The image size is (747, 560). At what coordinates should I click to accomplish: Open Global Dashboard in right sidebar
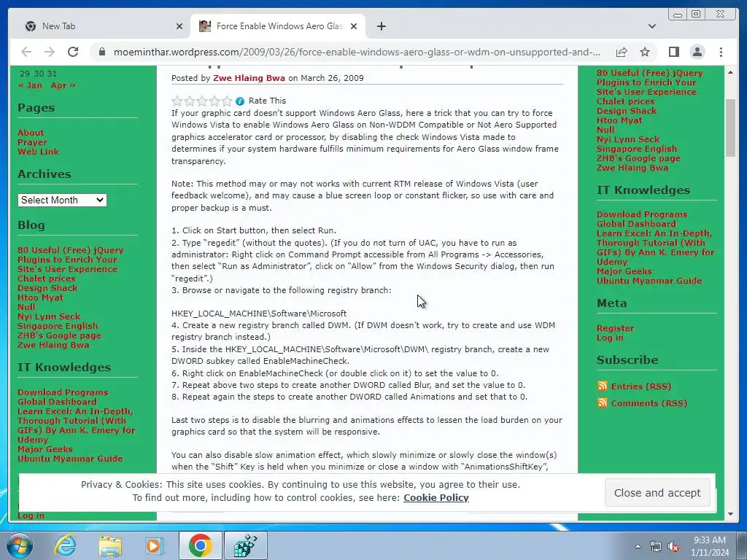coord(636,224)
